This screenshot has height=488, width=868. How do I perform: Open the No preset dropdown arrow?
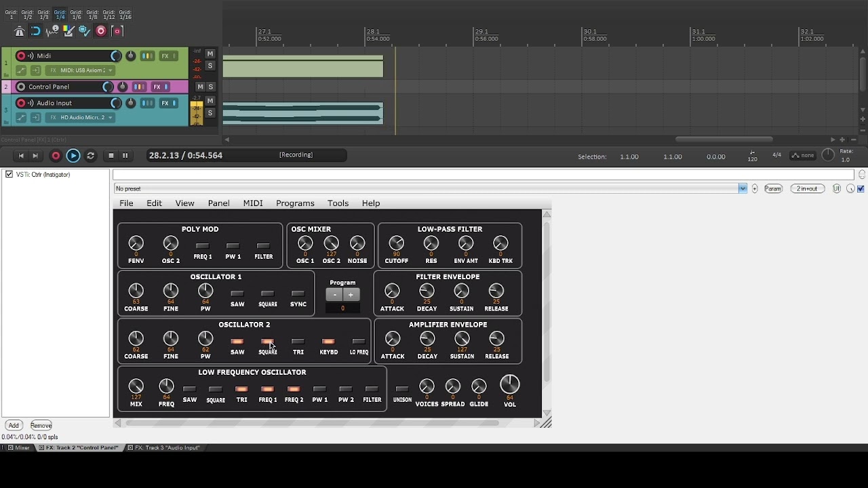(x=743, y=189)
